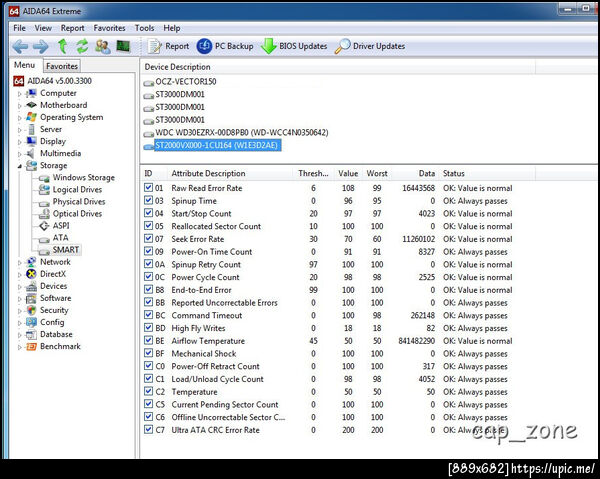This screenshot has width=600, height=479.
Task: Toggle the Current Pending Sector Count checkbox
Action: tap(148, 404)
